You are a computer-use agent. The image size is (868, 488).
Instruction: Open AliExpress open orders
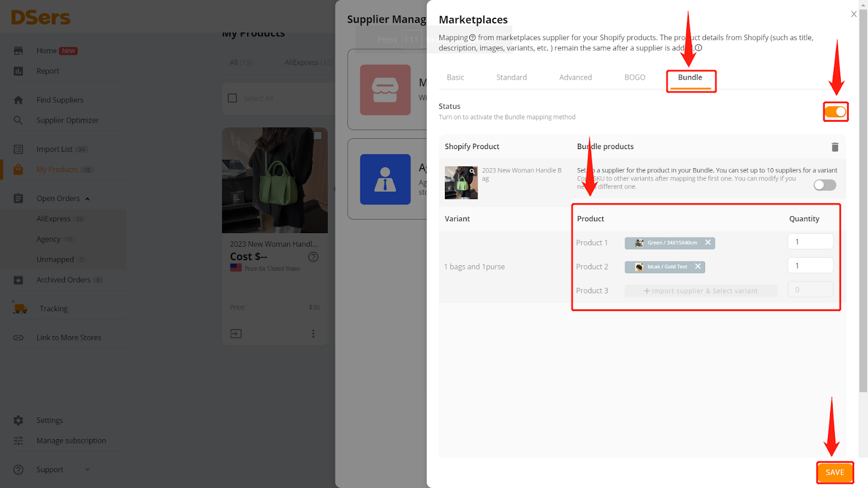click(53, 219)
